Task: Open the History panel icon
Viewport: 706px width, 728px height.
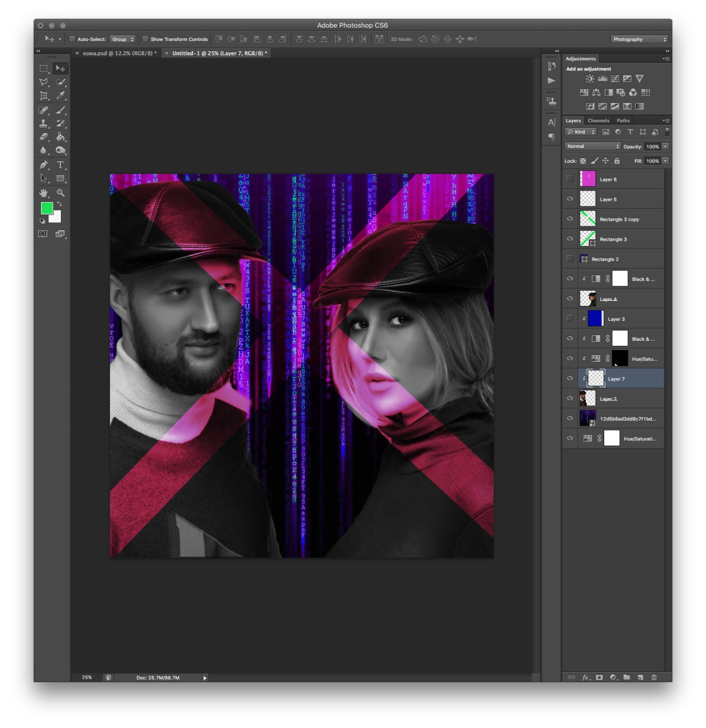Action: [551, 66]
